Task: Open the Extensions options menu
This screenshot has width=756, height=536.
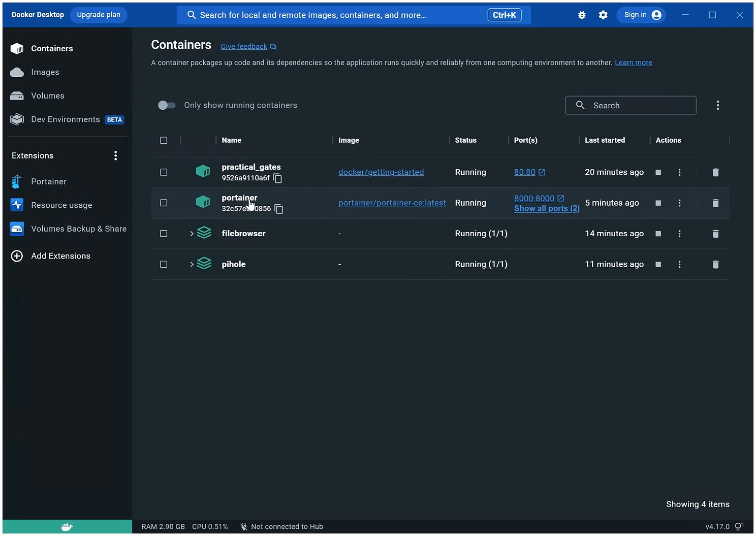Action: (116, 155)
